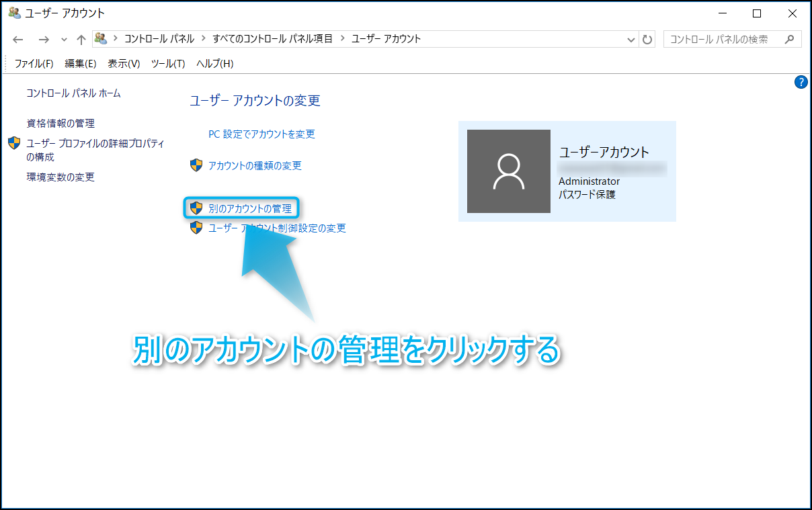The image size is (812, 510).
Task: Click the 別のアカウントの管理 link
Action: 249,208
